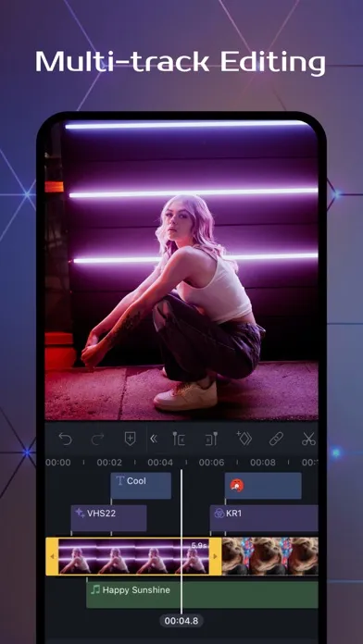The width and height of the screenshot is (363, 644).
Task: Tap the 00:06 mark on the timeline ruler
Action: 212,463
